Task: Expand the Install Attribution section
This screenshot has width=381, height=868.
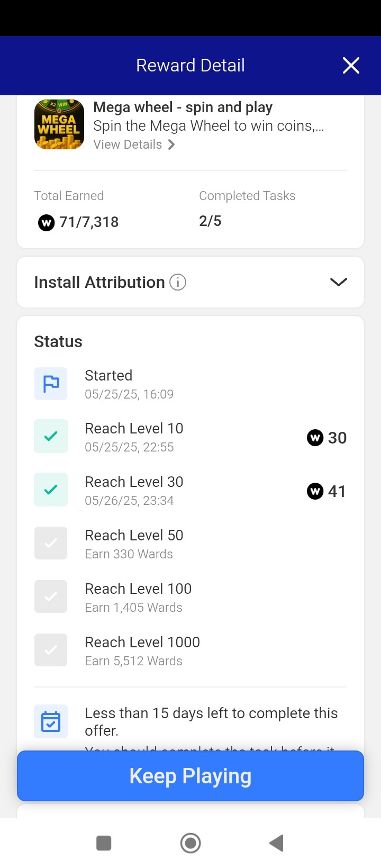Action: tap(338, 282)
